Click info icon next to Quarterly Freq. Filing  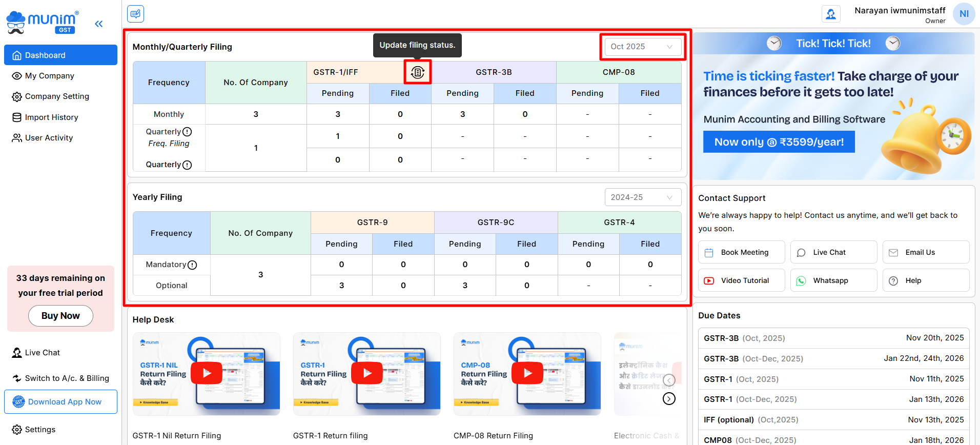tap(187, 132)
